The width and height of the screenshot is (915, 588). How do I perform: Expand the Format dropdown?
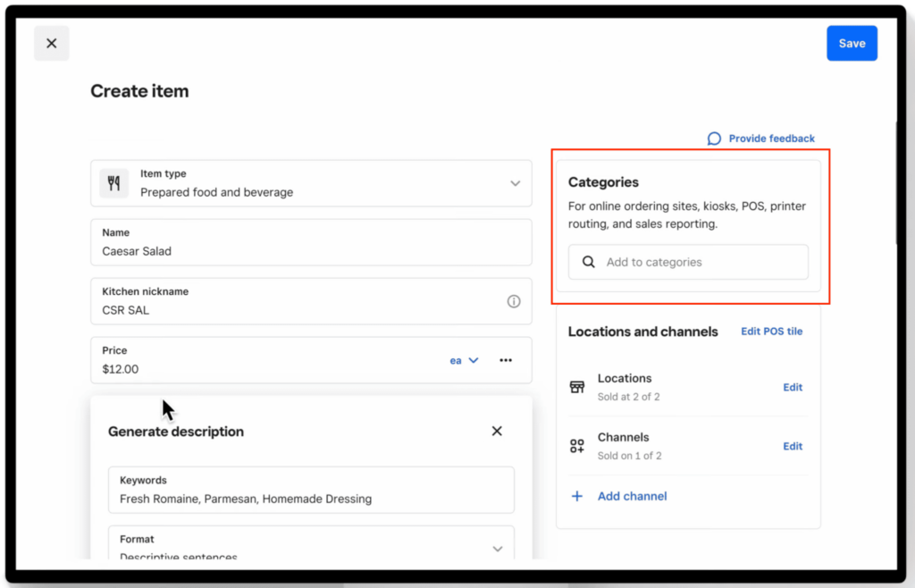(x=498, y=548)
